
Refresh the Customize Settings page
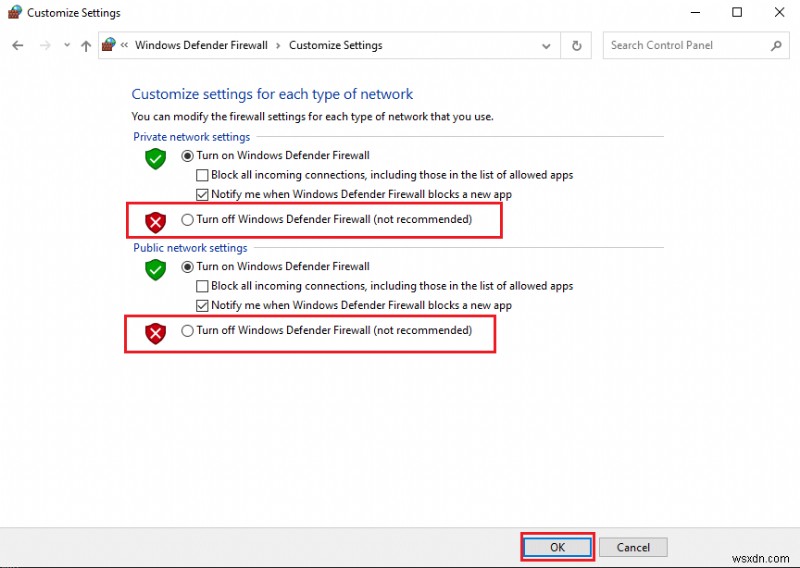pyautogui.click(x=577, y=45)
